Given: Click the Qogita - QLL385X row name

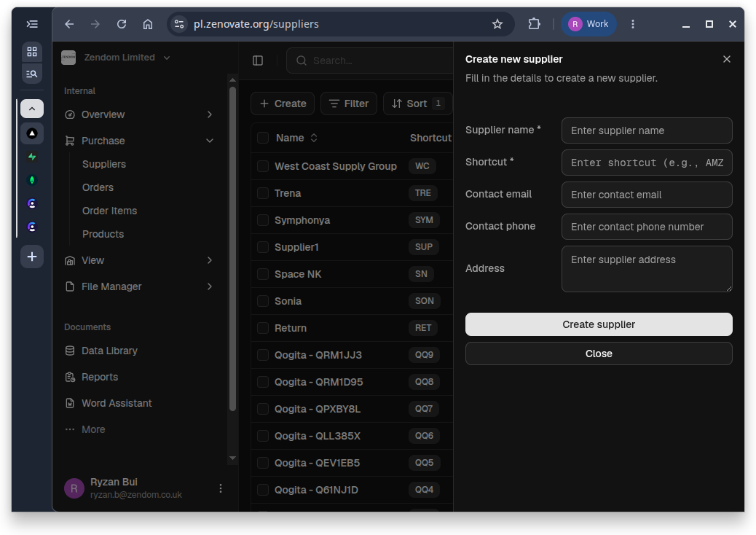Looking at the screenshot, I should pos(318,436).
